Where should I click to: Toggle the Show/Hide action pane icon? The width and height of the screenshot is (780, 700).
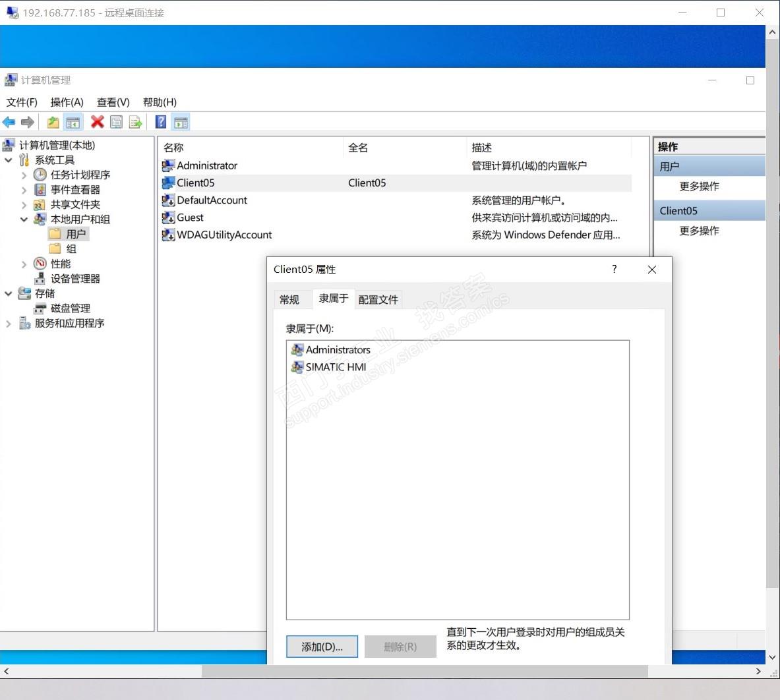click(x=181, y=122)
